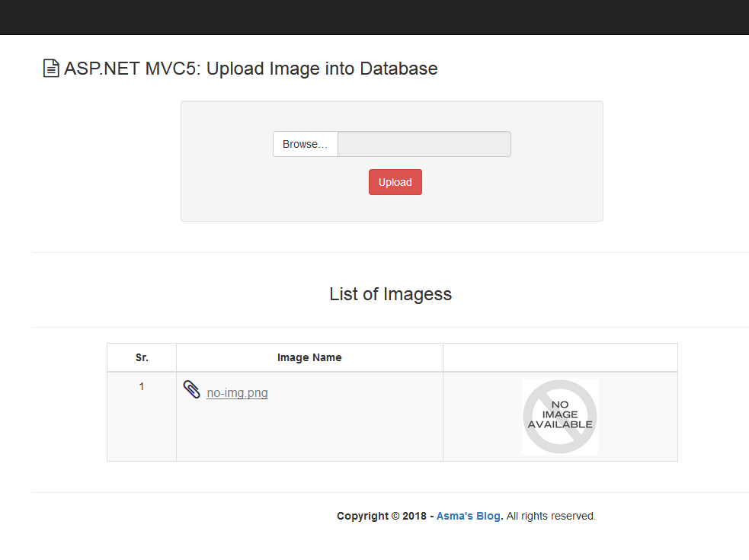Click the ASP.NET MVC5 page title
This screenshot has width=749, height=560.
click(250, 69)
